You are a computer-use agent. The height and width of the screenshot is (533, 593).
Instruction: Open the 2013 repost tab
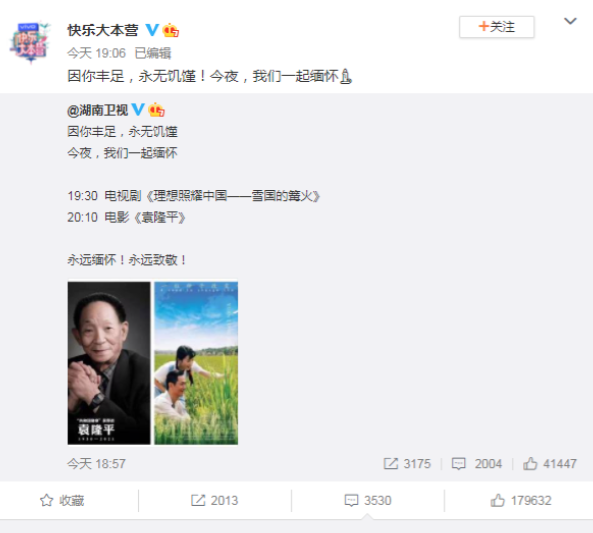(214, 500)
